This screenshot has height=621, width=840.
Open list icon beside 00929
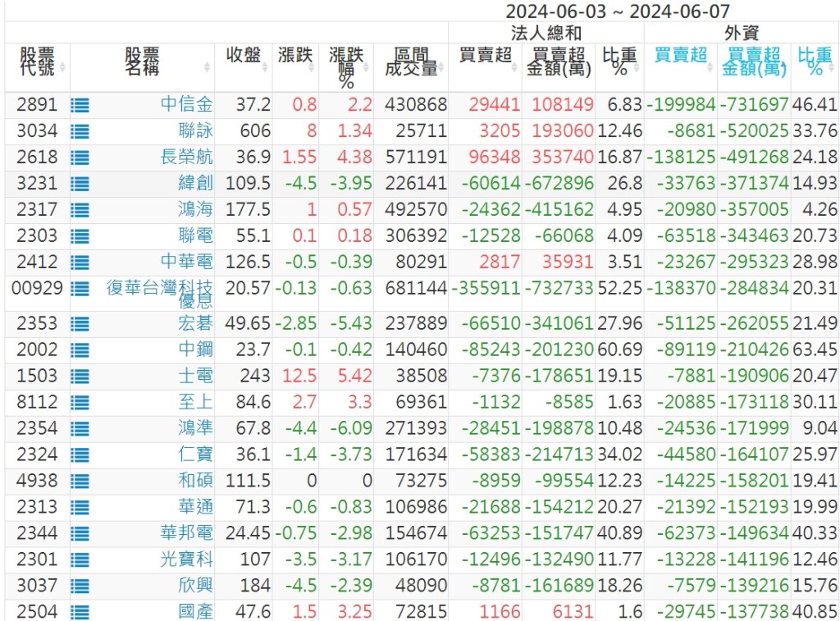click(80, 288)
